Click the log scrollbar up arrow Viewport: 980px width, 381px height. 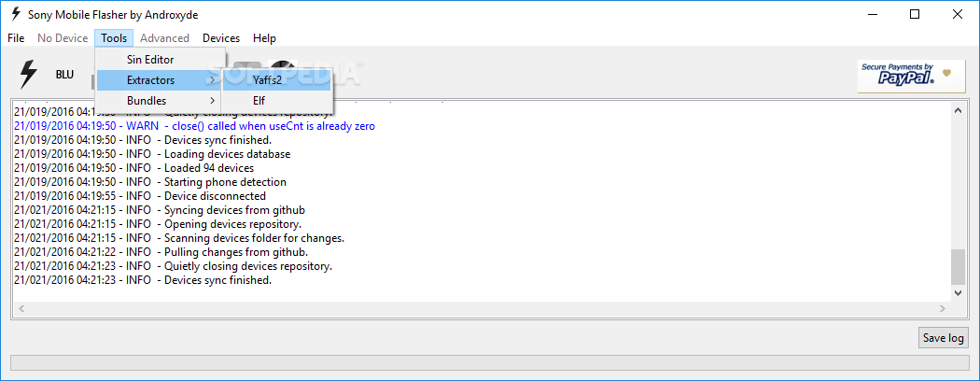pyautogui.click(x=958, y=110)
